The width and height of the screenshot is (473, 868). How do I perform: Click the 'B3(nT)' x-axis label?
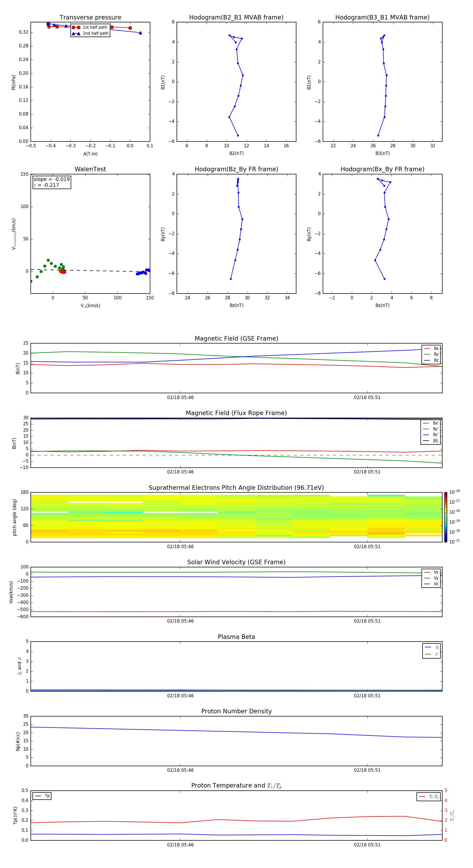pos(382,153)
